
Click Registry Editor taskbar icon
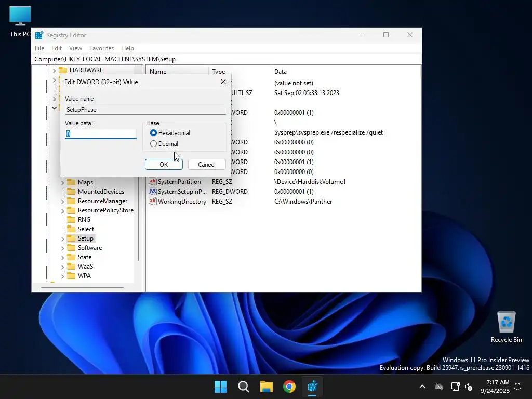(x=312, y=387)
